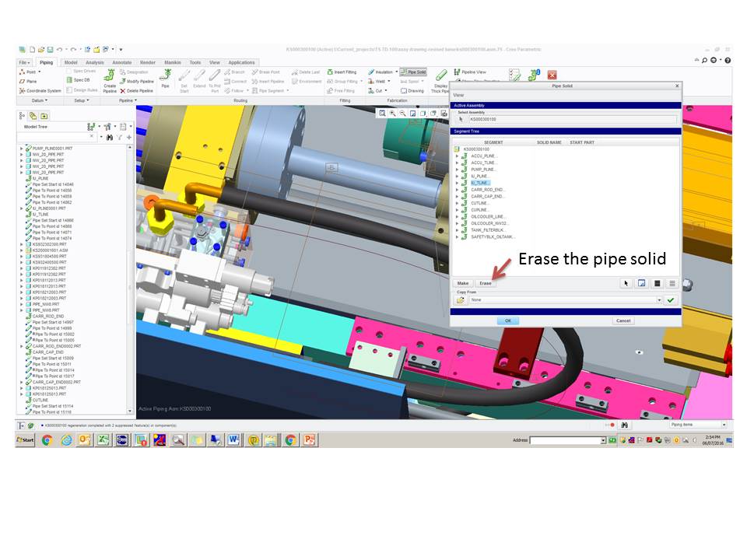Switch to the Annotate tab
This screenshot has width=747, height=560.
click(122, 62)
